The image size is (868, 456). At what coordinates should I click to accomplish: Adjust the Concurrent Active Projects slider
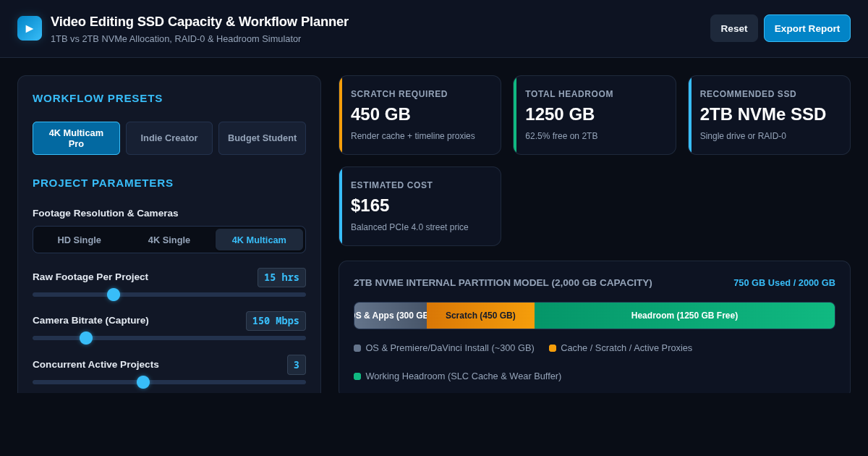pos(169,382)
